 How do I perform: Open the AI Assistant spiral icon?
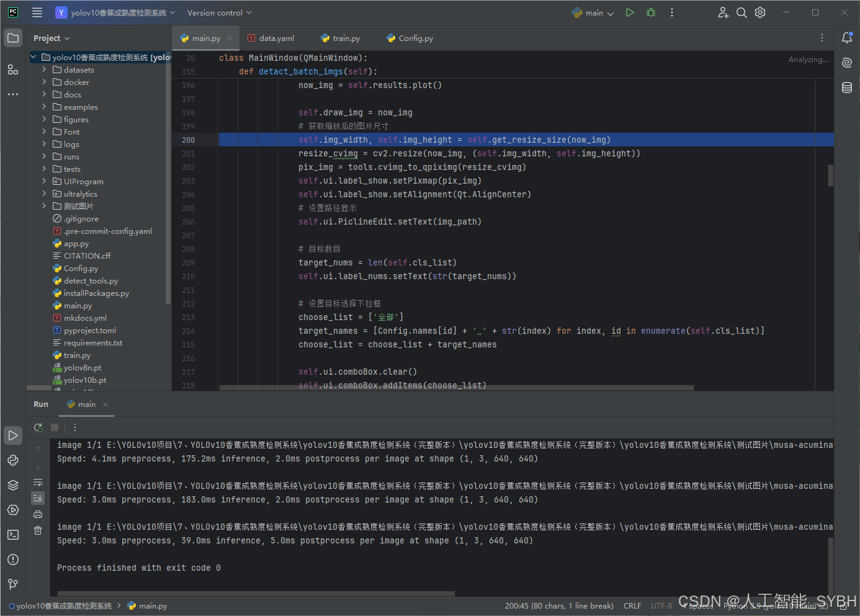[847, 63]
